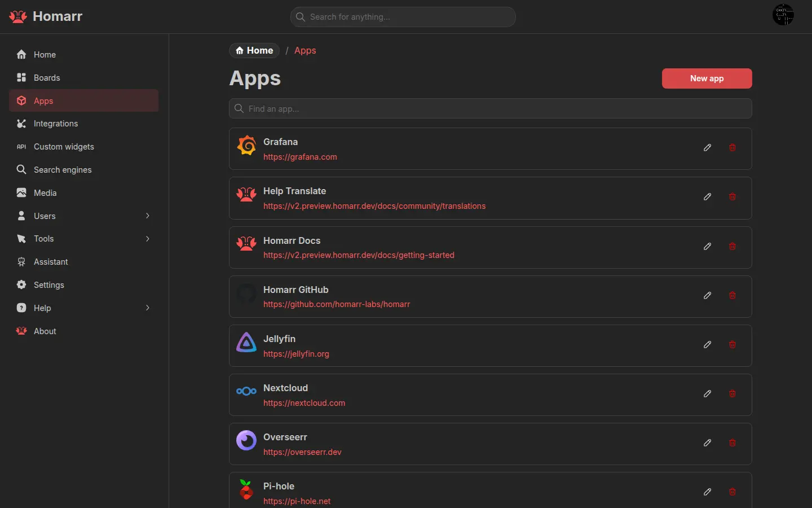Open the user avatar menu
The height and width of the screenshot is (508, 812).
(x=783, y=15)
